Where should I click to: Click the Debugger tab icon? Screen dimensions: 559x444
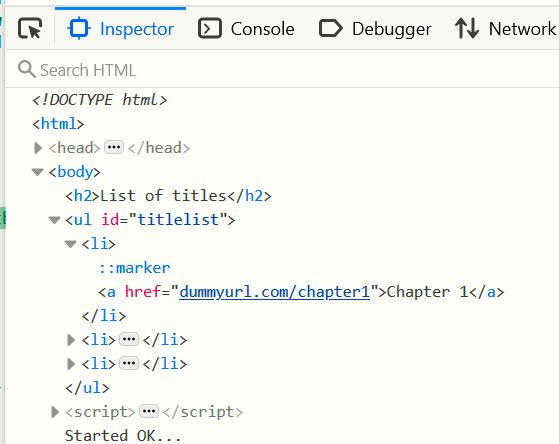330,29
